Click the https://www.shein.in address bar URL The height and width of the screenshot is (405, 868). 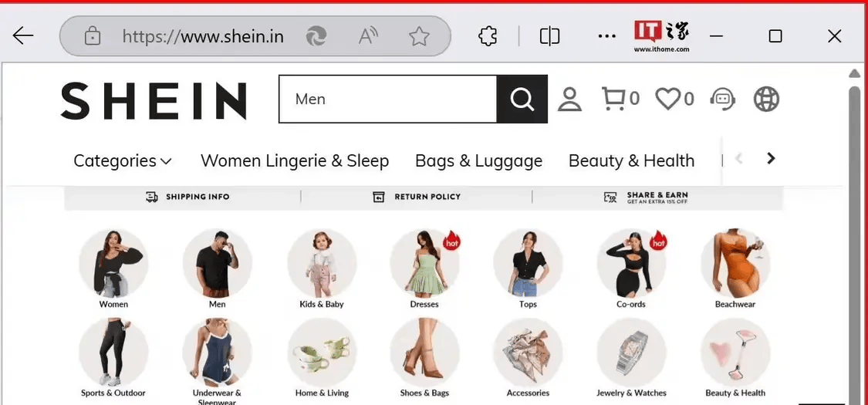(203, 36)
